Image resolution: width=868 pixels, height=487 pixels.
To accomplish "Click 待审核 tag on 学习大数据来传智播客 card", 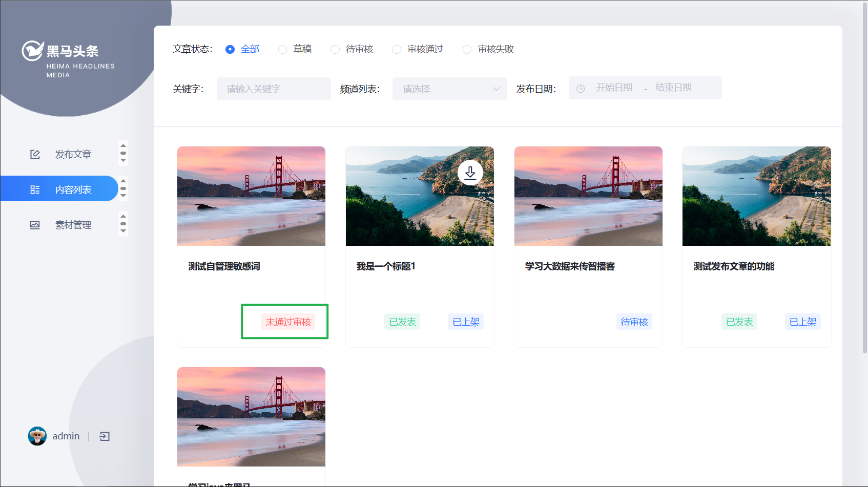I will coord(634,322).
